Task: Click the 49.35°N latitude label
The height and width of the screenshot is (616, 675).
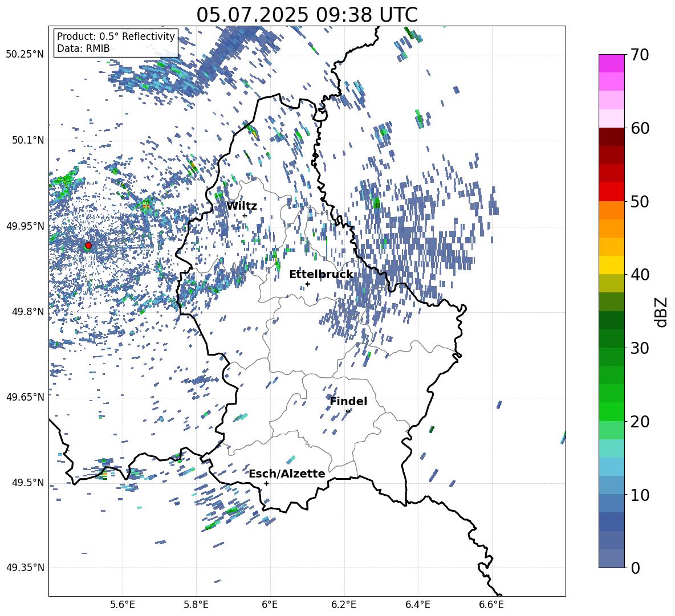Action: click(25, 568)
